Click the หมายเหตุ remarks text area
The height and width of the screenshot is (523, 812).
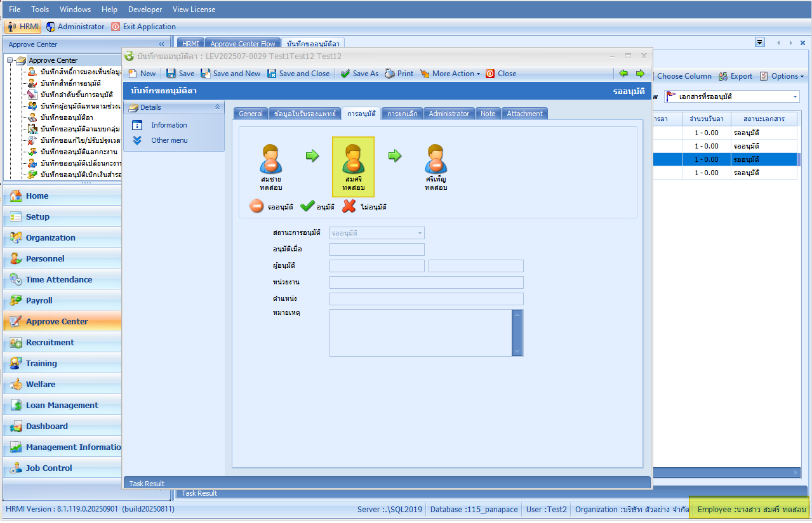pos(420,333)
